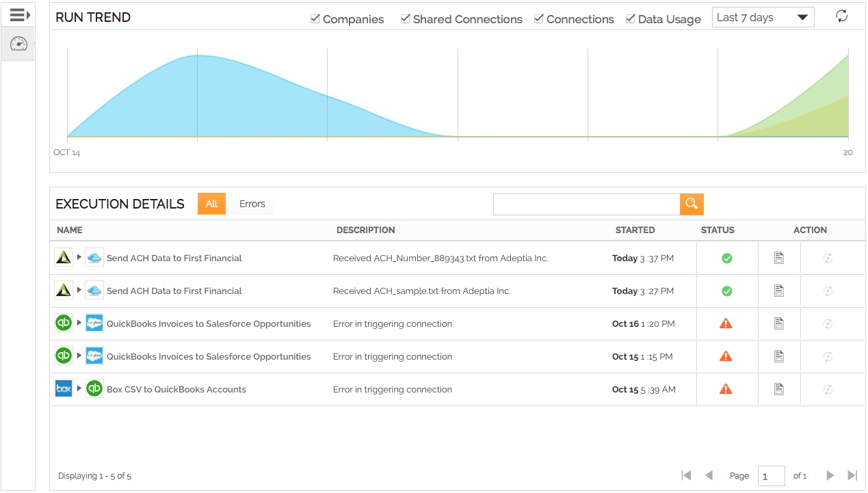Screen dimensions: 868x493
Task: Sort by the Started column header
Action: tap(635, 230)
